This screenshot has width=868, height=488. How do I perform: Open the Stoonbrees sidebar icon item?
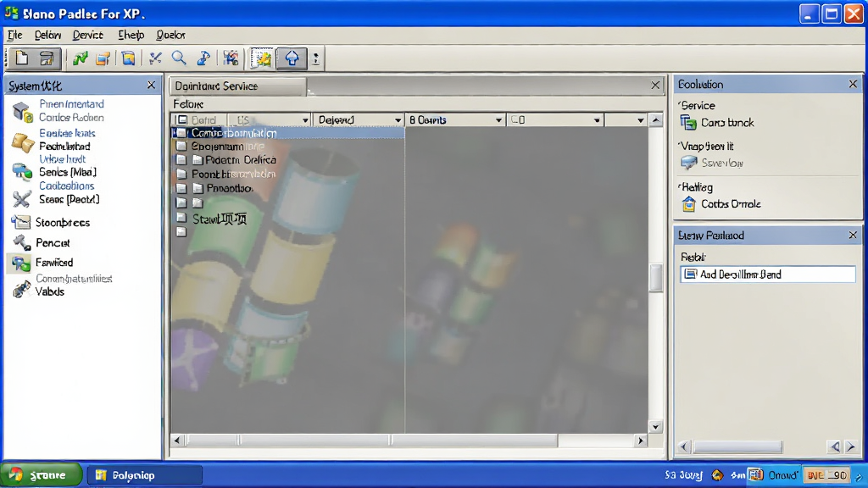(x=20, y=222)
